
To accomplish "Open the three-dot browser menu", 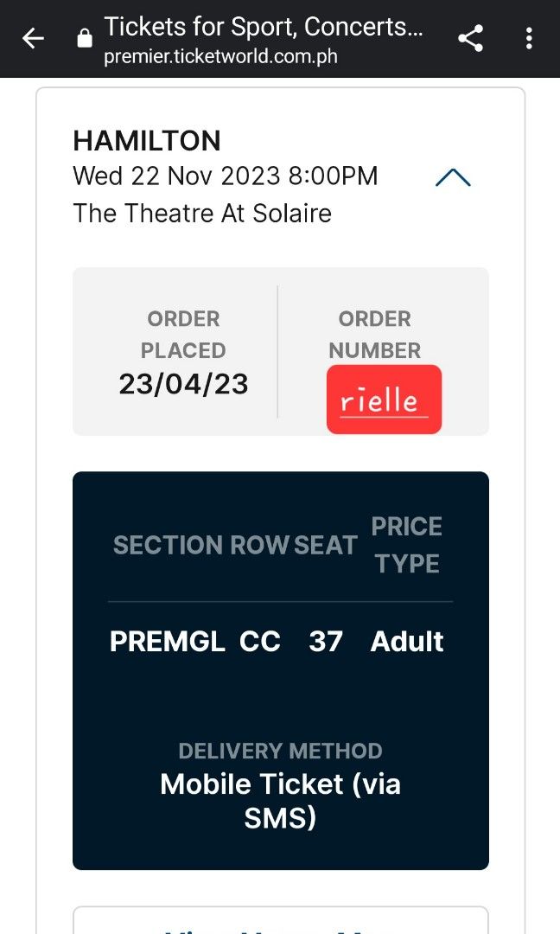I will click(x=530, y=38).
